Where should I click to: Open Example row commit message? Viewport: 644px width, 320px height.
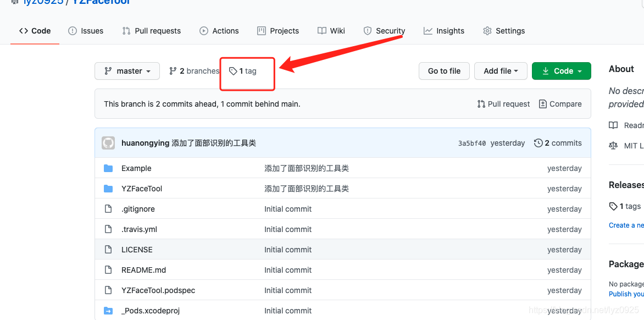point(307,168)
